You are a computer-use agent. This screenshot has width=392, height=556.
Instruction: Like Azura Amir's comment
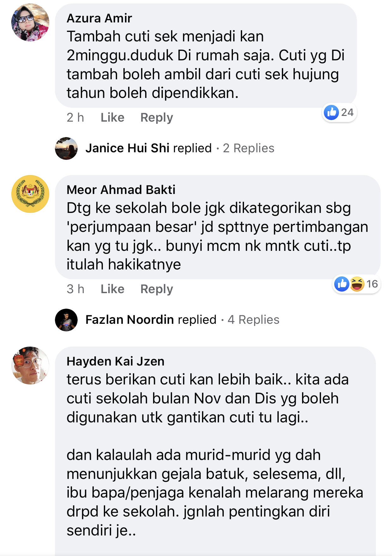pos(112,118)
